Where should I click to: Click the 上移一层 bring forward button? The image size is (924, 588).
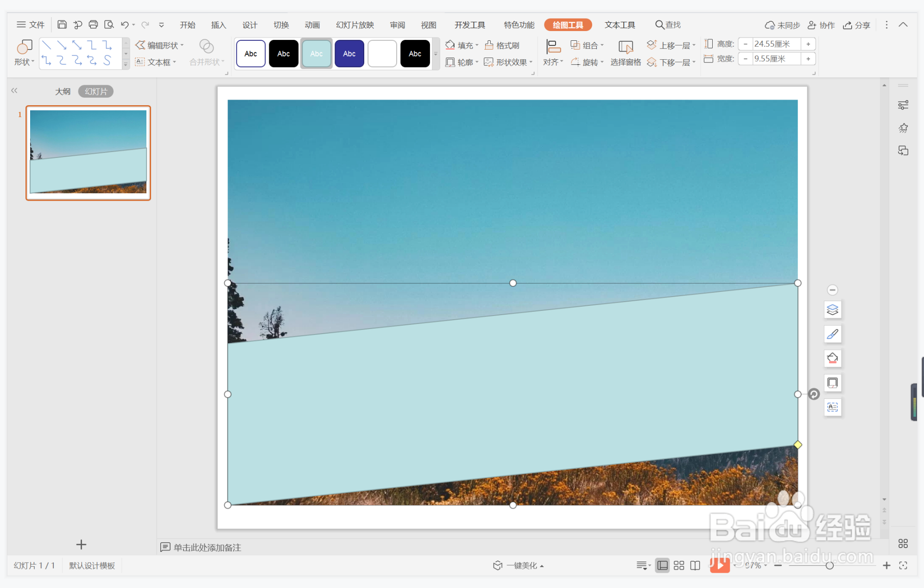[671, 45]
